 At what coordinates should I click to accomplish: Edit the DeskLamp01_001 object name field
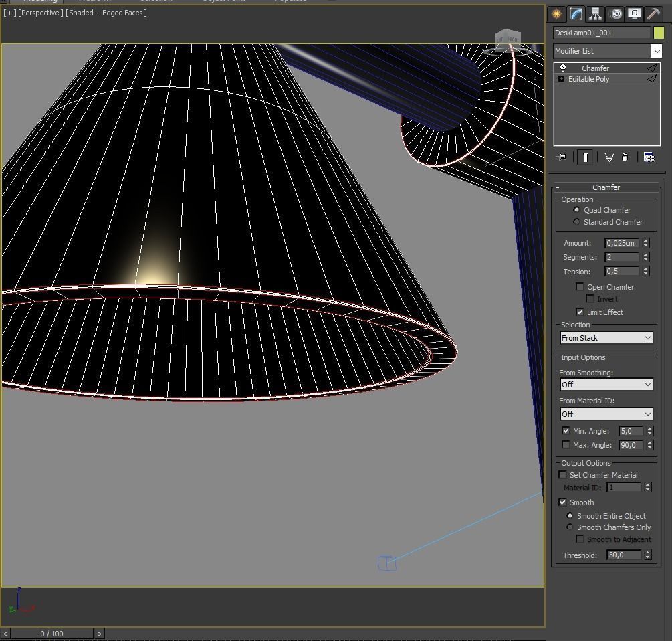click(602, 33)
